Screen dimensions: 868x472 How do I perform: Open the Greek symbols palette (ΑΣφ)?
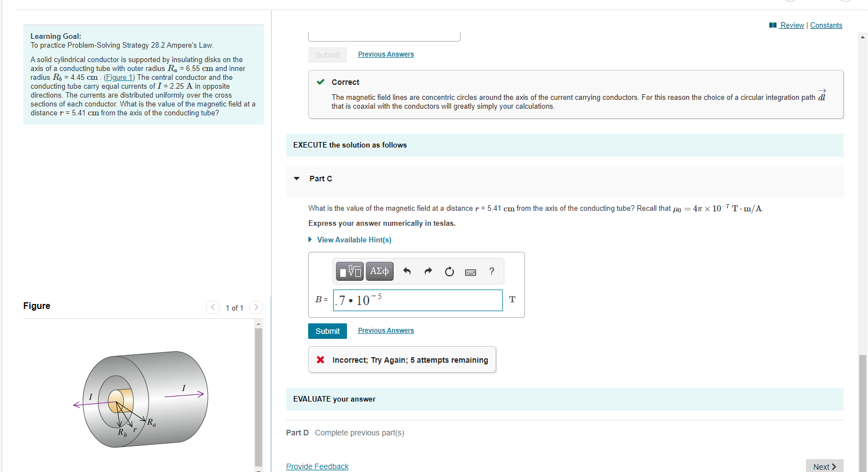tap(379, 271)
